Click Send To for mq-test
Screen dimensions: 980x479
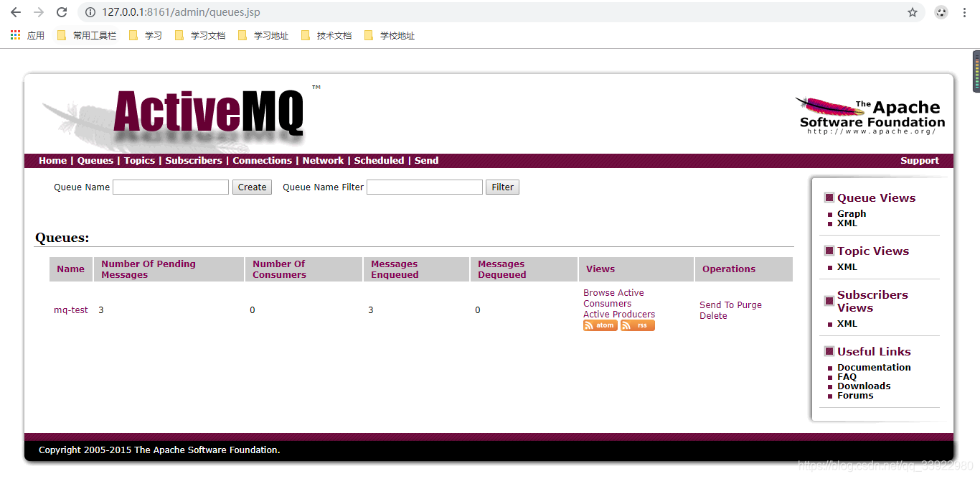point(717,305)
